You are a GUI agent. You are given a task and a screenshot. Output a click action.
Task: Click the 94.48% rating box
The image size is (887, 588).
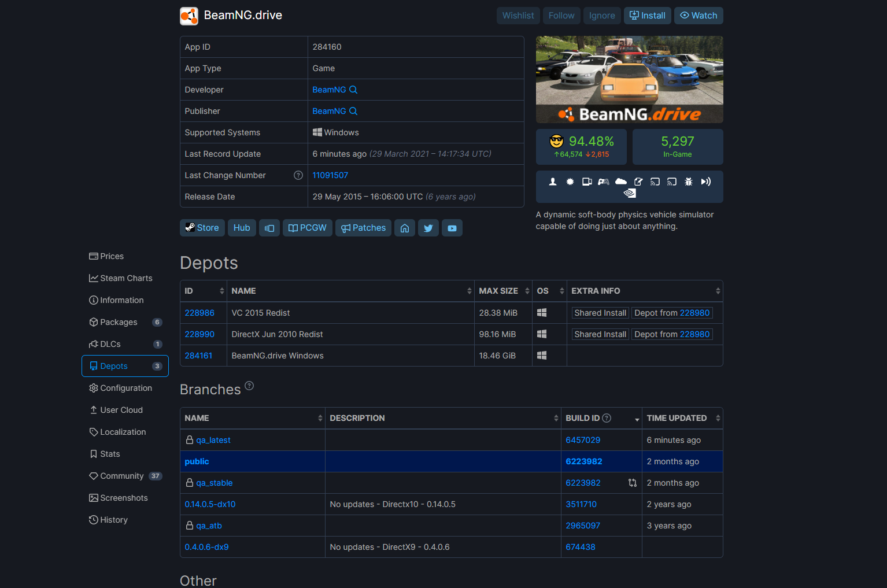coord(582,147)
